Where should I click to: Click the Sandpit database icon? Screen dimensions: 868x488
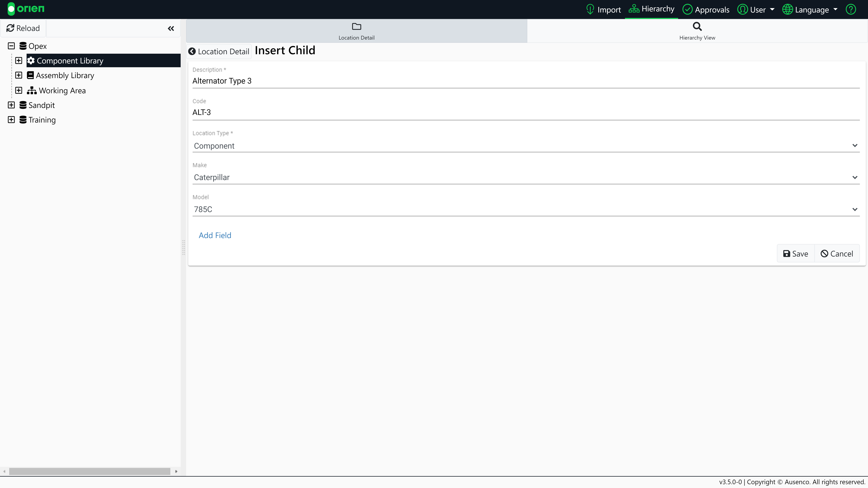pos(23,105)
